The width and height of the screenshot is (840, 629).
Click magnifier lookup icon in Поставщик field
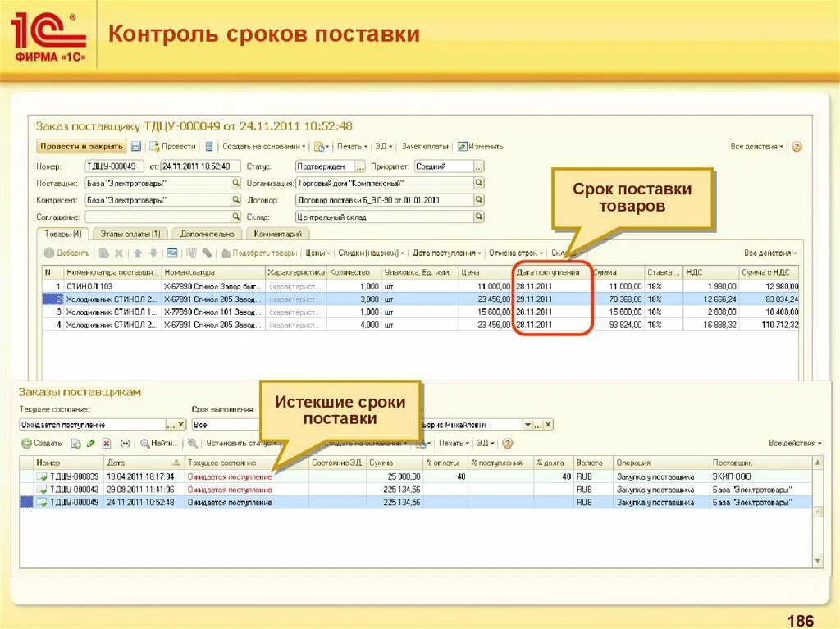pyautogui.click(x=235, y=183)
